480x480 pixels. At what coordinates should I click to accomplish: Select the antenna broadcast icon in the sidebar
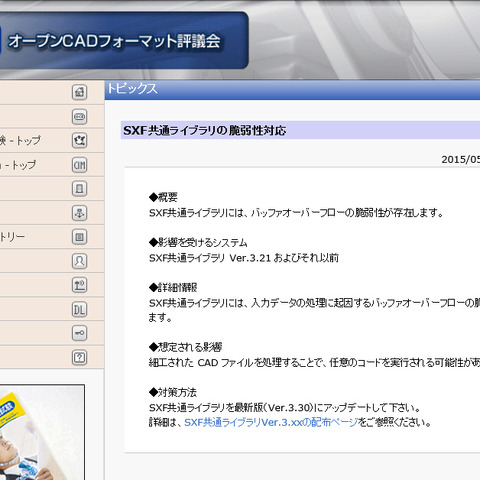79,285
